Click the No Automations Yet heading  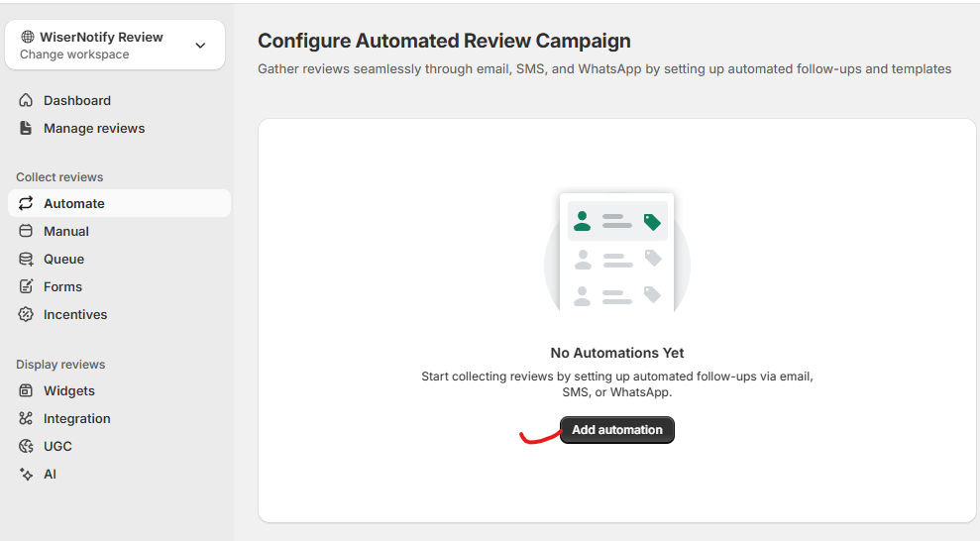point(616,353)
